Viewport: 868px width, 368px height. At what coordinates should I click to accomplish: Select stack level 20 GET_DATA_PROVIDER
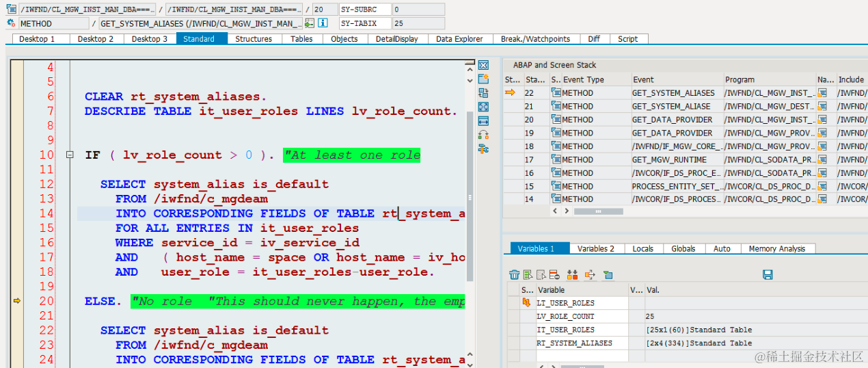pyautogui.click(x=677, y=120)
